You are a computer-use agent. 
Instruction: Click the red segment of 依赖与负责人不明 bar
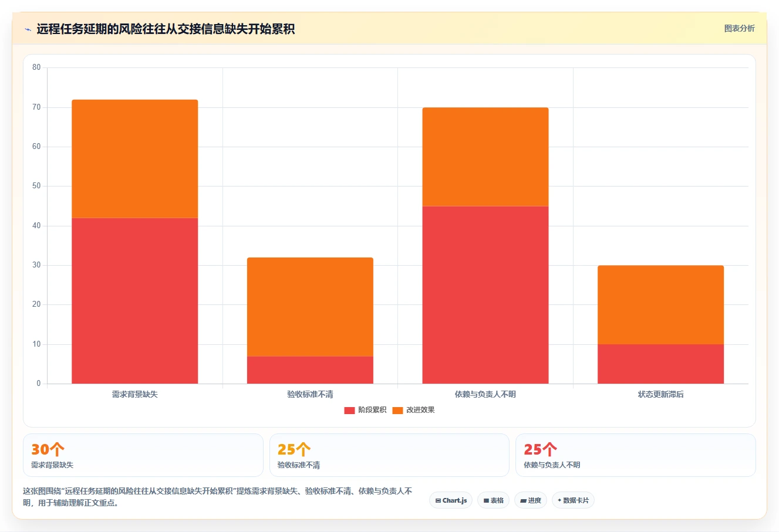(x=485, y=295)
